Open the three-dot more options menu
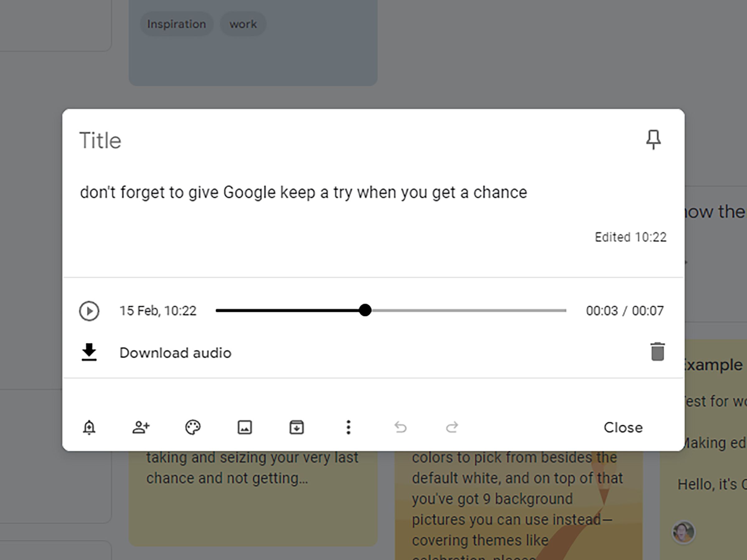This screenshot has width=747, height=560. pos(349,427)
